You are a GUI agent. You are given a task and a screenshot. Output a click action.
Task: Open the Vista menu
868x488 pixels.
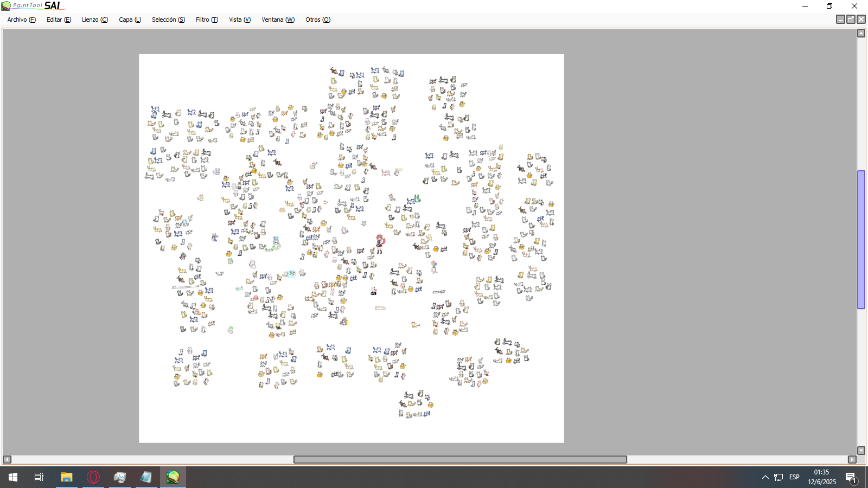pyautogui.click(x=240, y=20)
